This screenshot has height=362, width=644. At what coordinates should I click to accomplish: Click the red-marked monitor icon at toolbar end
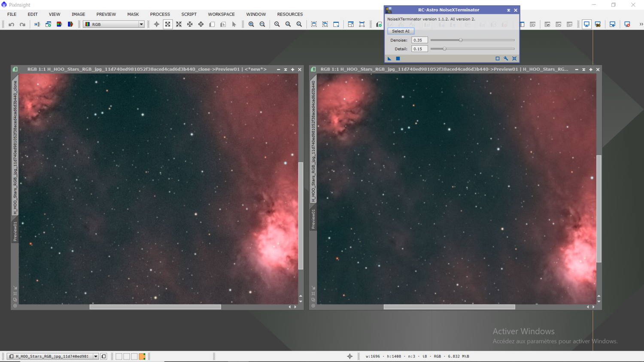(x=627, y=24)
